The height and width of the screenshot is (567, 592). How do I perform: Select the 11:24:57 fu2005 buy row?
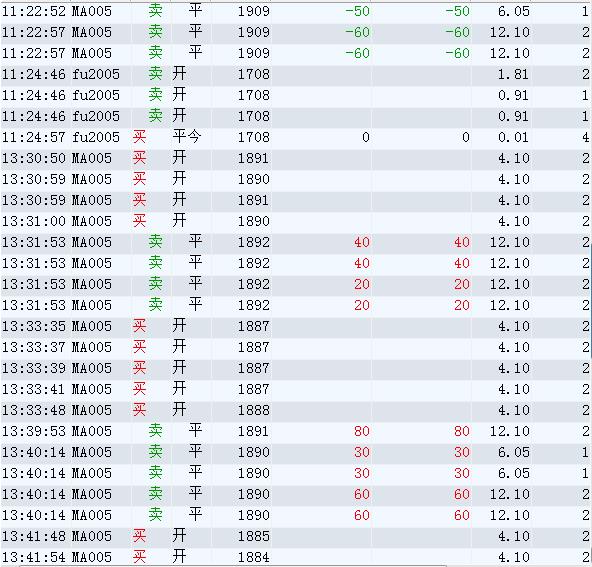tap(296, 137)
